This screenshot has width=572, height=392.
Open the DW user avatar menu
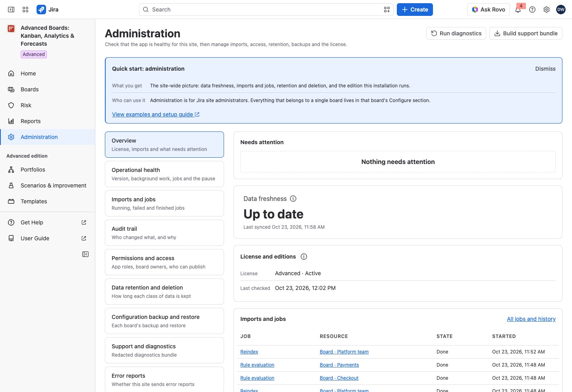click(561, 10)
